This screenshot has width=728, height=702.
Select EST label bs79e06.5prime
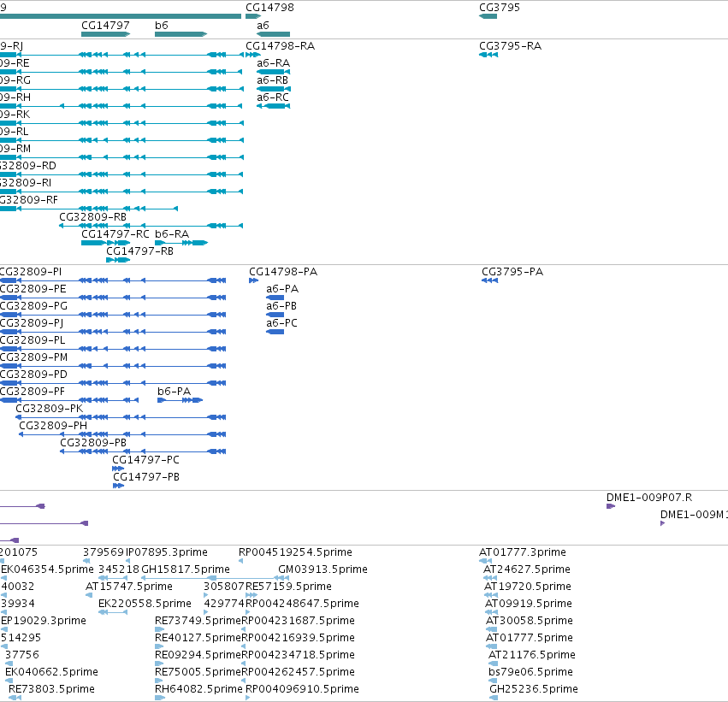click(x=530, y=673)
